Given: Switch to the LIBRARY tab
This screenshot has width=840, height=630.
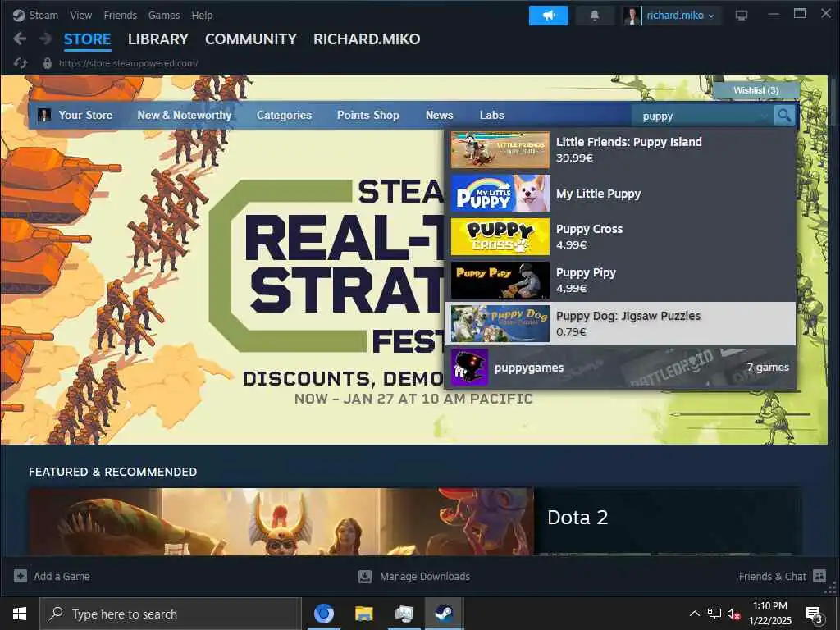Looking at the screenshot, I should 158,39.
